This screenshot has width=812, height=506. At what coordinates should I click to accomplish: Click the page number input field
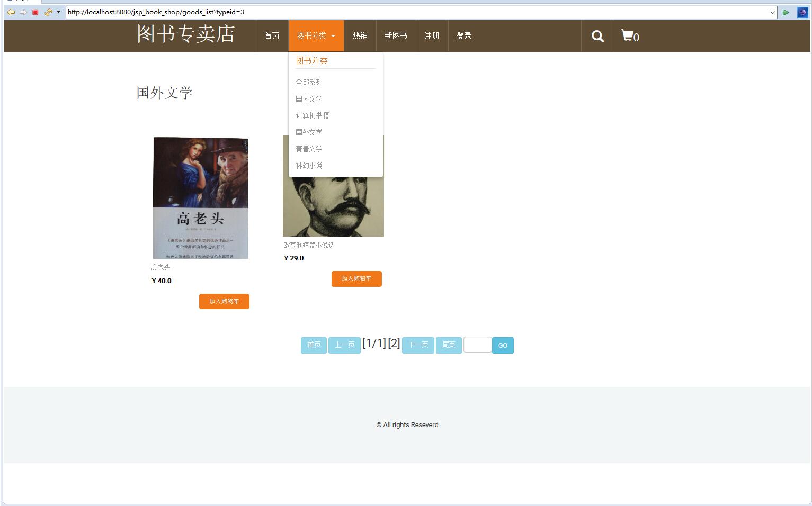click(477, 345)
